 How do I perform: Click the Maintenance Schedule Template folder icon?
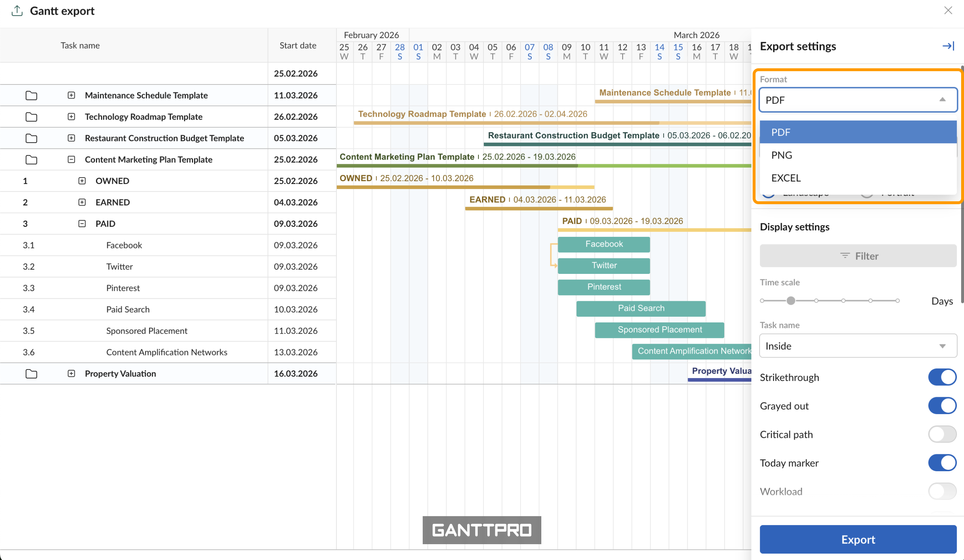click(31, 95)
